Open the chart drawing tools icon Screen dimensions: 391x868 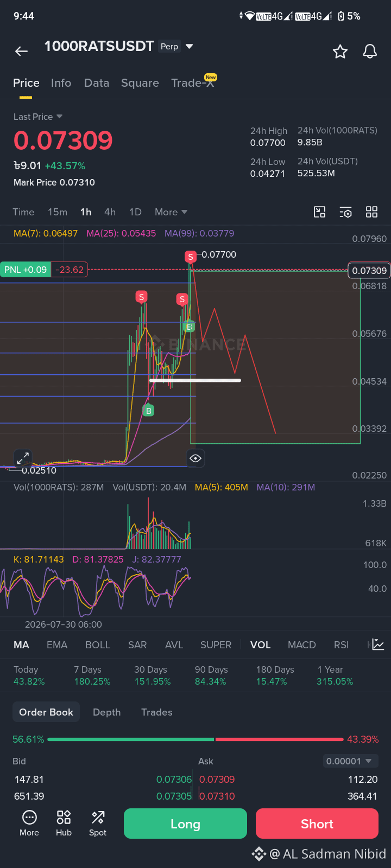tap(320, 212)
